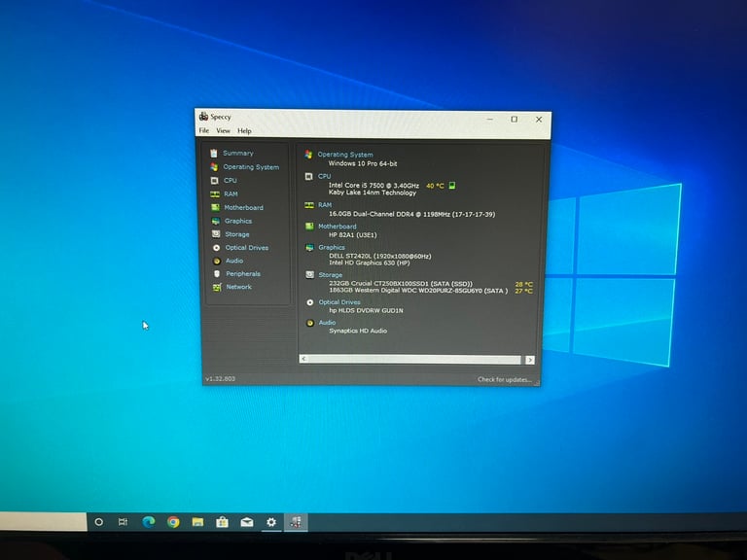The width and height of the screenshot is (747, 560).
Task: Open the Help menu in Speccy
Action: tap(244, 131)
